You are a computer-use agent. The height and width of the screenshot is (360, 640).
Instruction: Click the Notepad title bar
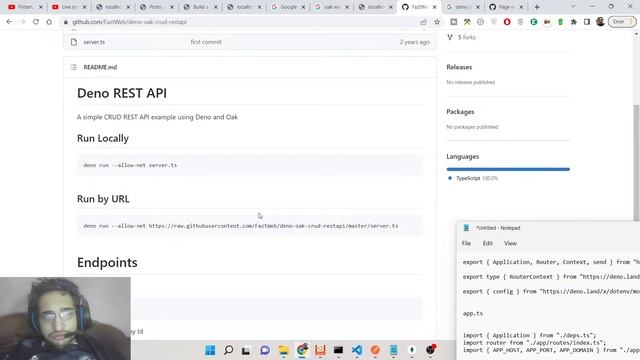(x=548, y=228)
